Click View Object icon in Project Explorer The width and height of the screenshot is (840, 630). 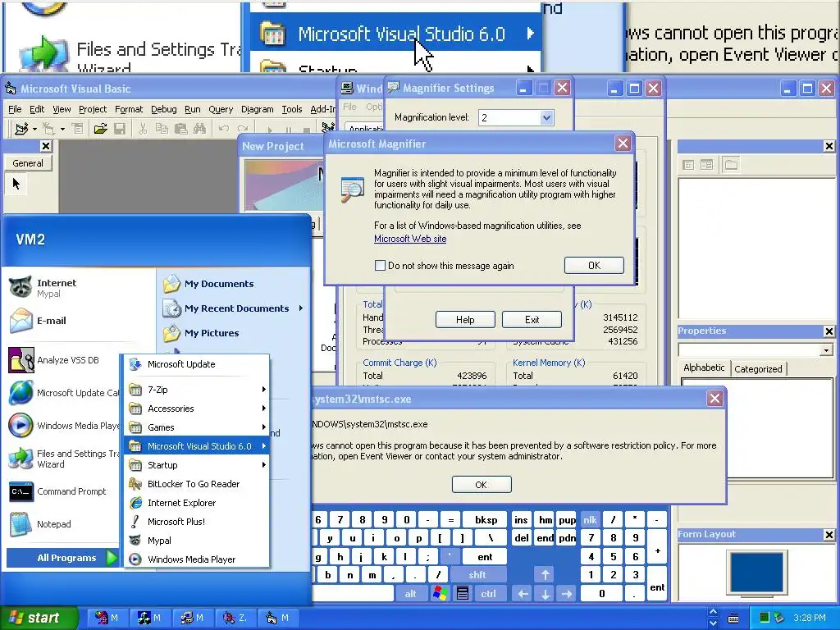[x=706, y=165]
